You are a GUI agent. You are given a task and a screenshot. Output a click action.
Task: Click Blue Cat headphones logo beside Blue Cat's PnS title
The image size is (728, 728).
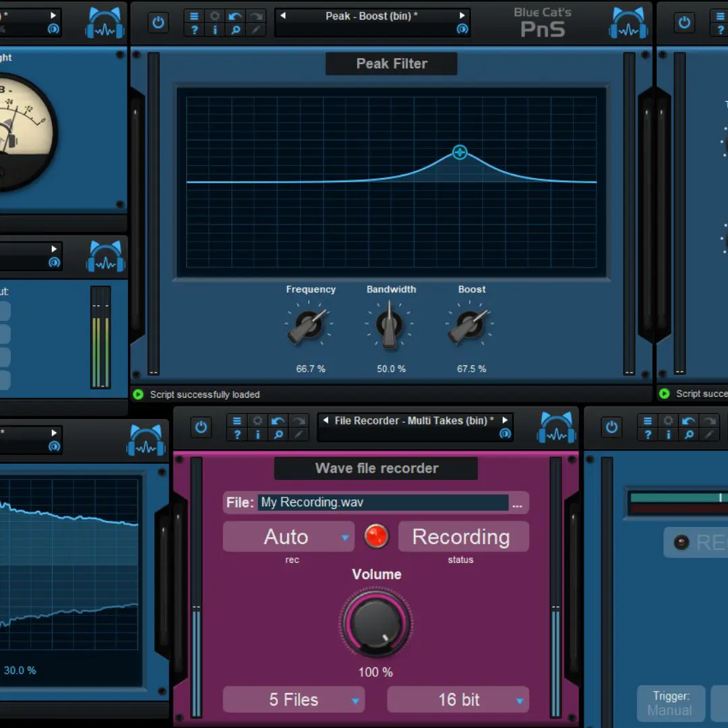pyautogui.click(x=628, y=23)
